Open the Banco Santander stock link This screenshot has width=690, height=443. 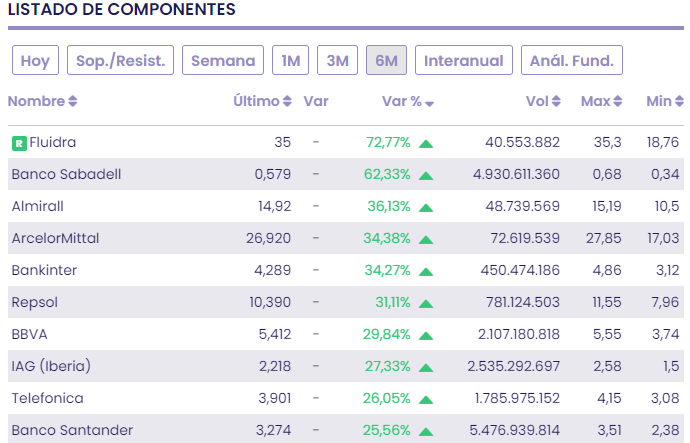(72, 431)
